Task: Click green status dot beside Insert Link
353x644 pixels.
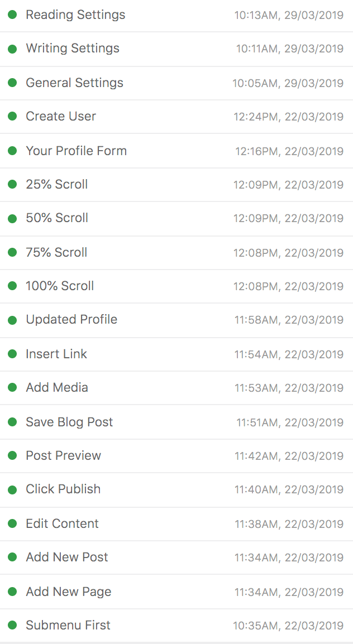Action: (x=12, y=354)
